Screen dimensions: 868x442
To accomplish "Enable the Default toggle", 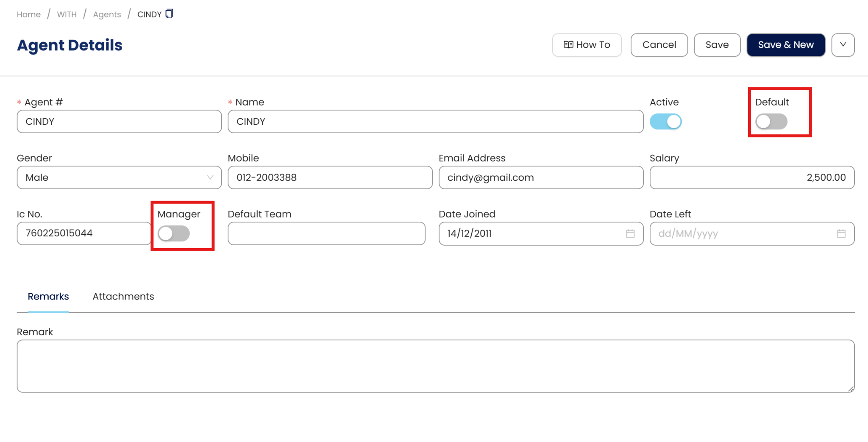I will pyautogui.click(x=771, y=122).
